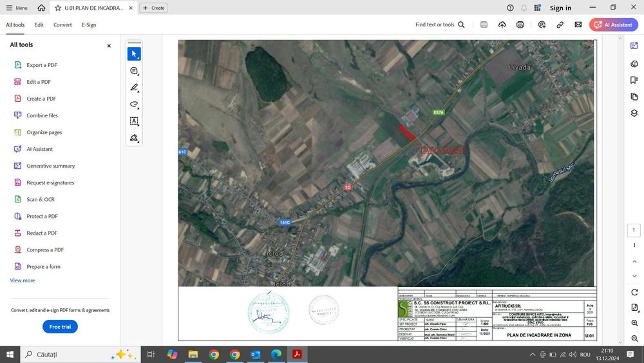Viewport: 644px width, 363px height.
Task: Expand View more tools
Action: tap(23, 280)
